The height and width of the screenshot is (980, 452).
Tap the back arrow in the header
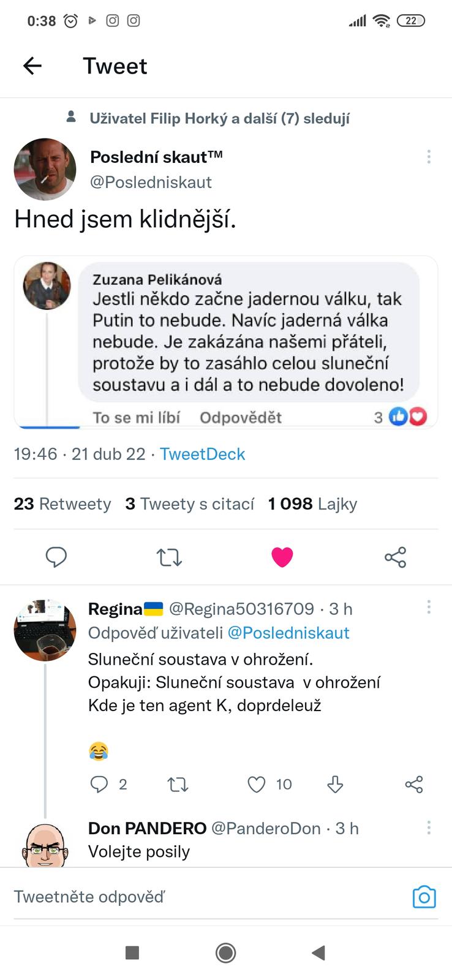(32, 66)
